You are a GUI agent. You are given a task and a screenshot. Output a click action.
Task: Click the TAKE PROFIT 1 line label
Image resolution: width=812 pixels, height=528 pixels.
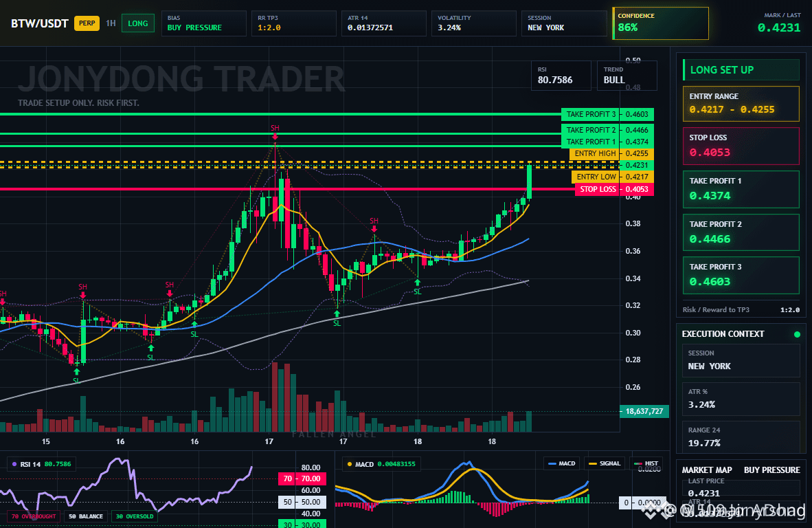coord(591,142)
